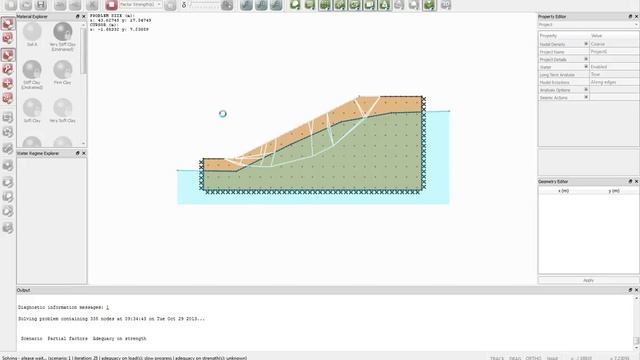Click the Apply button in Geometry Editor
The width and height of the screenshot is (640, 360).
point(588,280)
